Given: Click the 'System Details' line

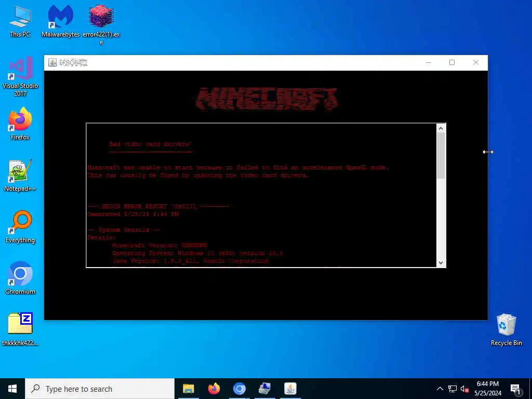Looking at the screenshot, I should [124, 230].
